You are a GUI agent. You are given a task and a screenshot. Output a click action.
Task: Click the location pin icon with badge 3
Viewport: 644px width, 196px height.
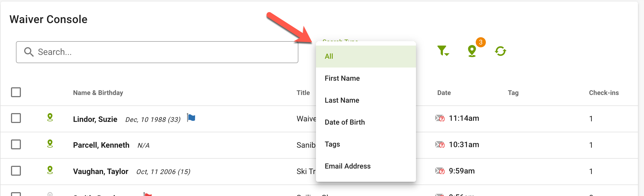point(472,51)
